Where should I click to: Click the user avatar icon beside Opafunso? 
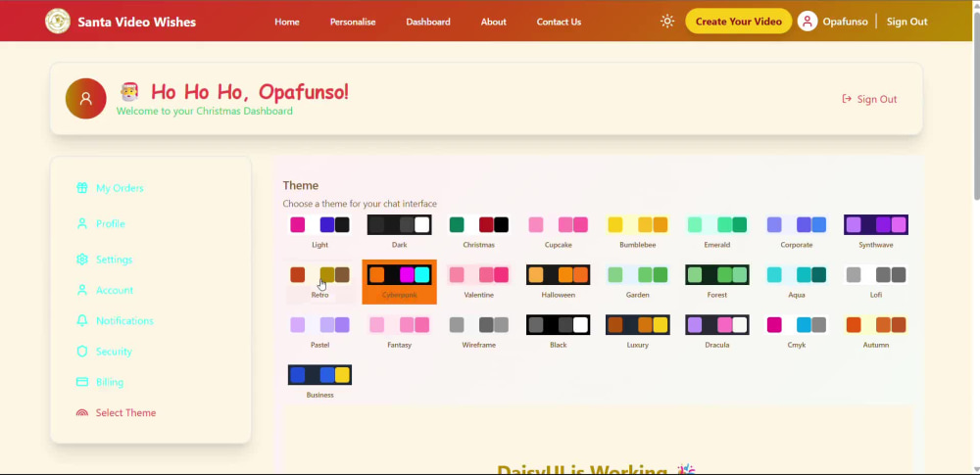point(808,22)
